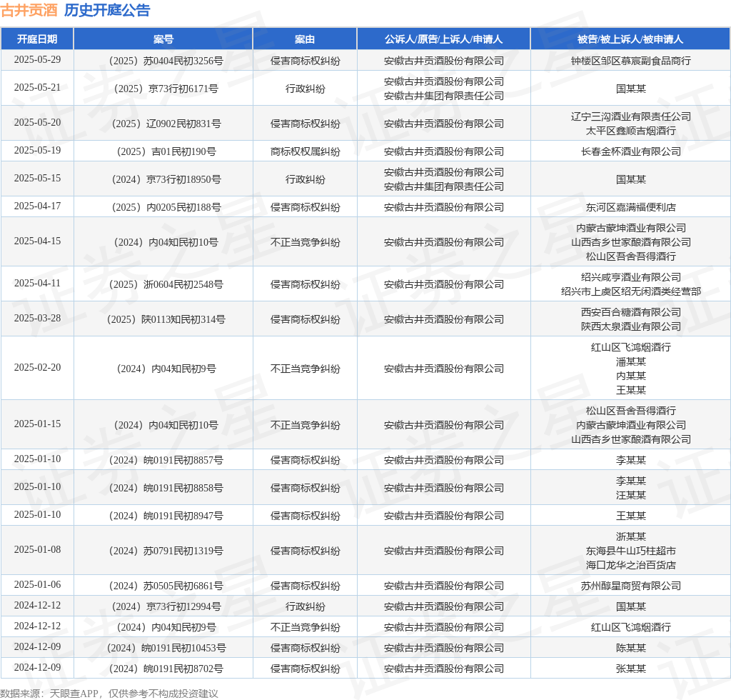Screen dimensions: 731x700
Task: Click case number (2024)苏0505民初6861号
Action: click(166, 586)
